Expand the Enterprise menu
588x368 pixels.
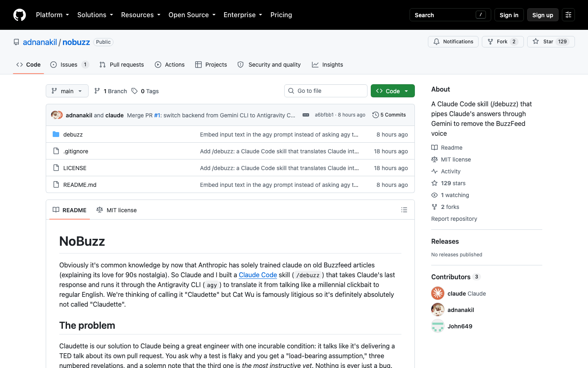pos(243,15)
